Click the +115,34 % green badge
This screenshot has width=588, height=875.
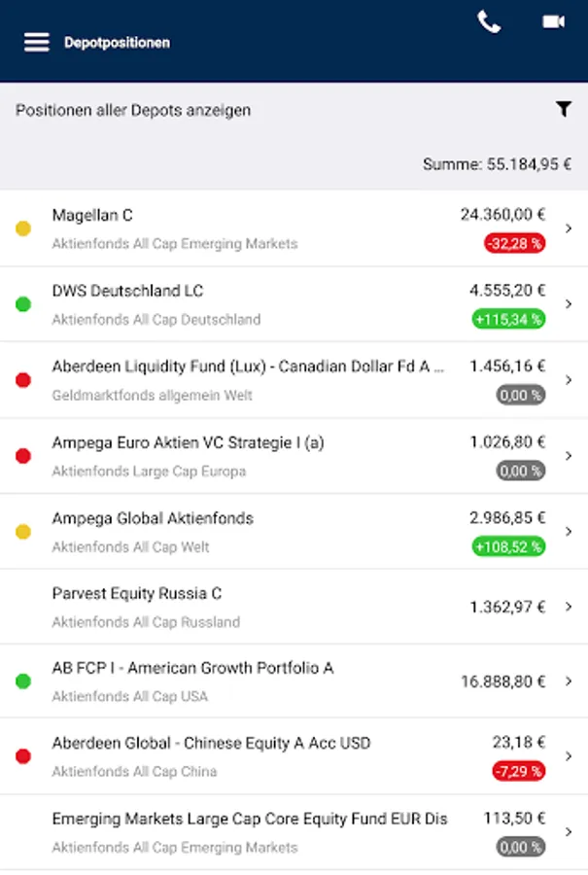pyautogui.click(x=508, y=319)
